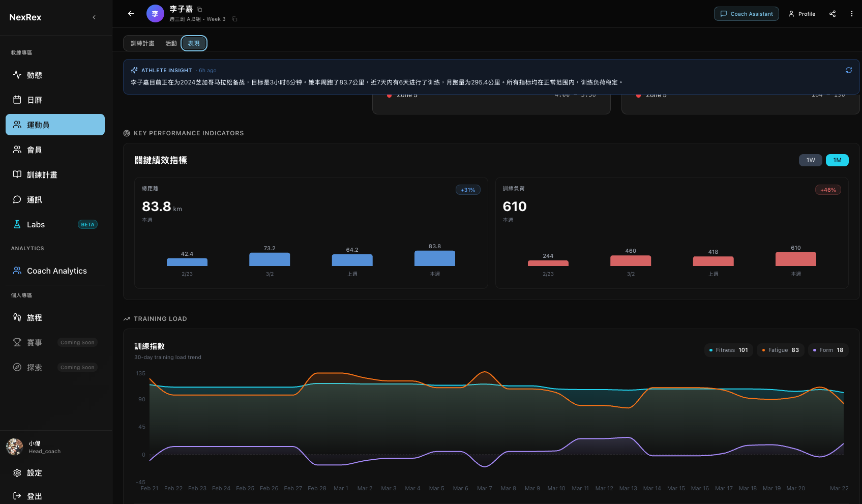The height and width of the screenshot is (504, 862).
Task: Click the Profile button
Action: click(x=802, y=14)
